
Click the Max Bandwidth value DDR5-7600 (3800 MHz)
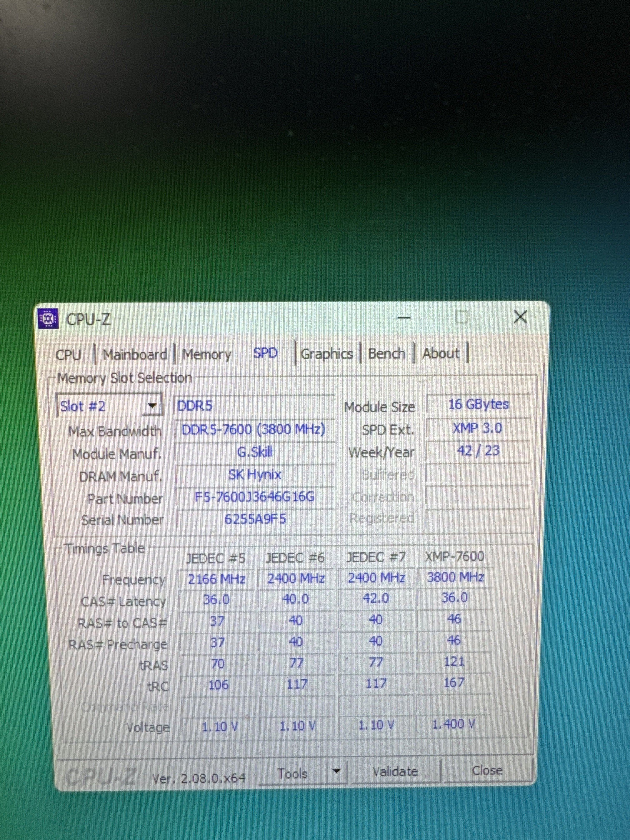point(254,430)
